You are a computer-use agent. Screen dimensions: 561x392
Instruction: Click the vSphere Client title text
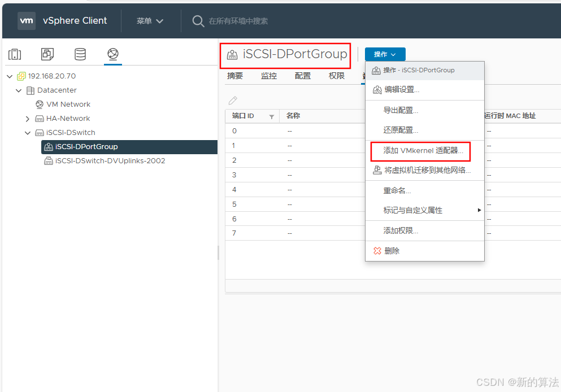75,21
